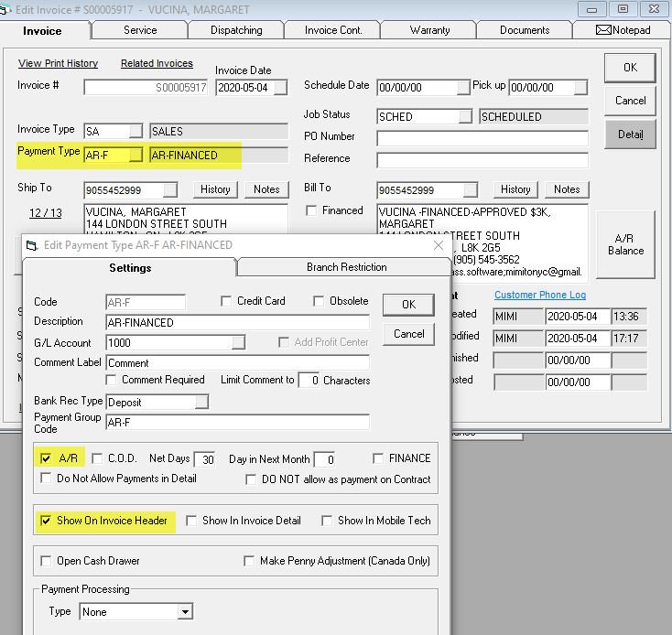Open Ship To History
The image size is (672, 635).
pyautogui.click(x=215, y=189)
